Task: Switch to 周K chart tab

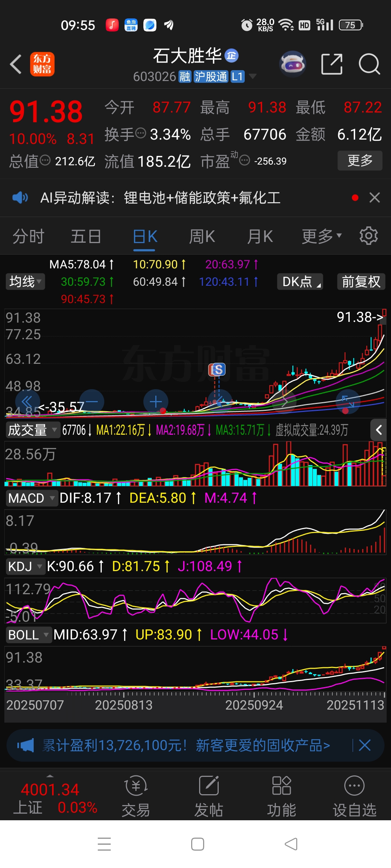Action: pos(202,237)
